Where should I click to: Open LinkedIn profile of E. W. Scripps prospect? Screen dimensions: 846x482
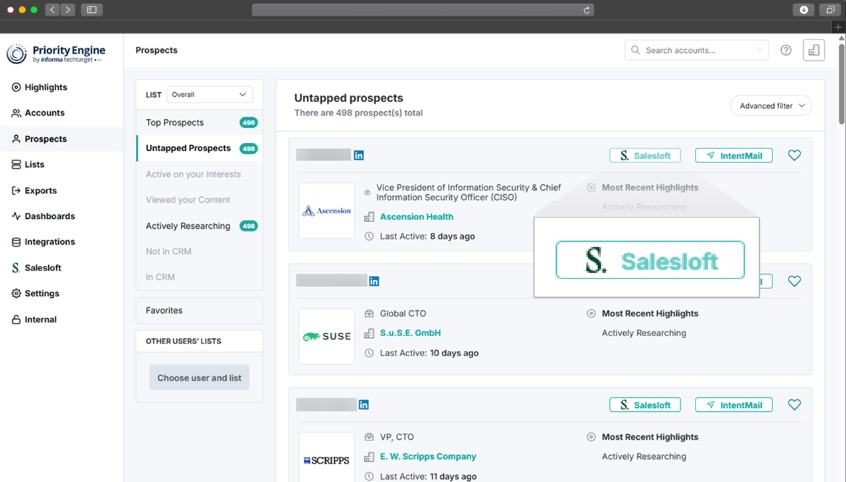364,405
